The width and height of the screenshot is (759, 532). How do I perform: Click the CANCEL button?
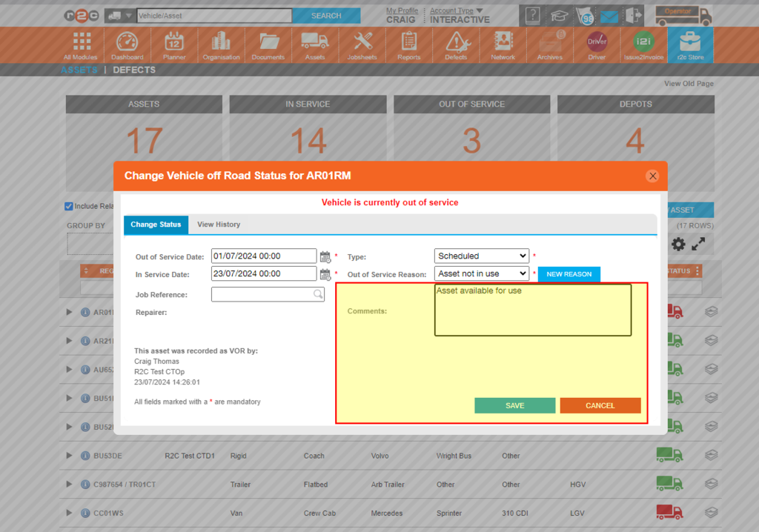point(600,405)
